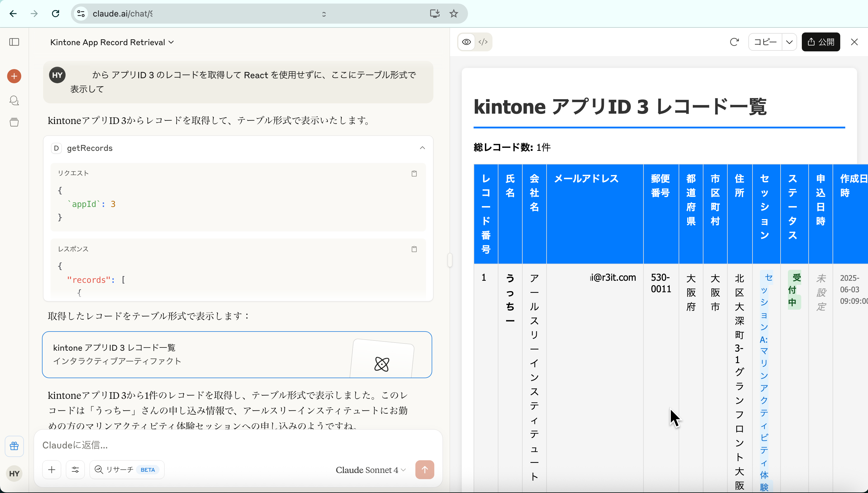This screenshot has height=493, width=868.
Task: Open the tools sliders icon in reply box
Action: 75,470
